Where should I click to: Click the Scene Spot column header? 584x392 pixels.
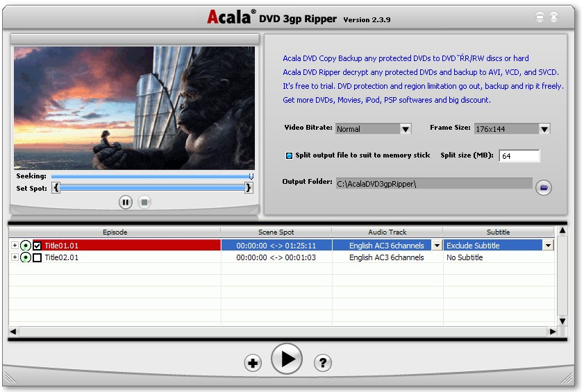click(x=276, y=232)
